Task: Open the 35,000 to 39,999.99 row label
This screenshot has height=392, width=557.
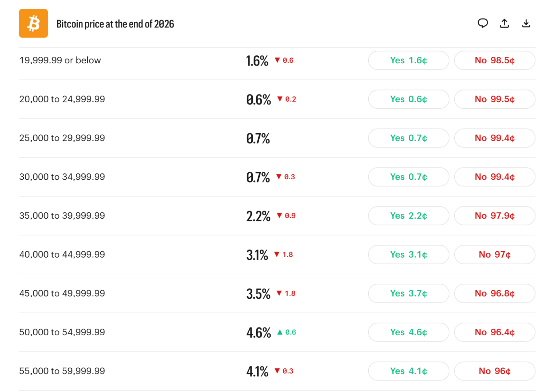Action: (62, 215)
